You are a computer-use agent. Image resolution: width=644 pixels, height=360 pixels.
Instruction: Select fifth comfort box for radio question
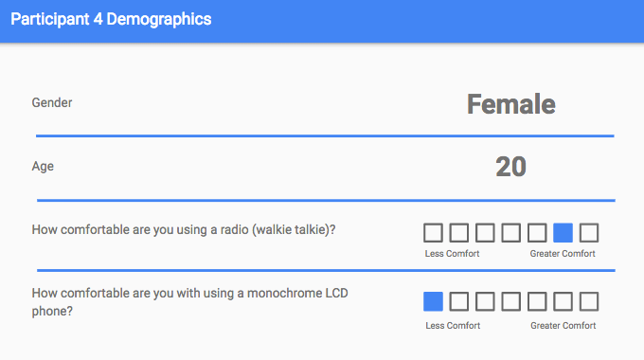pyautogui.click(x=537, y=233)
